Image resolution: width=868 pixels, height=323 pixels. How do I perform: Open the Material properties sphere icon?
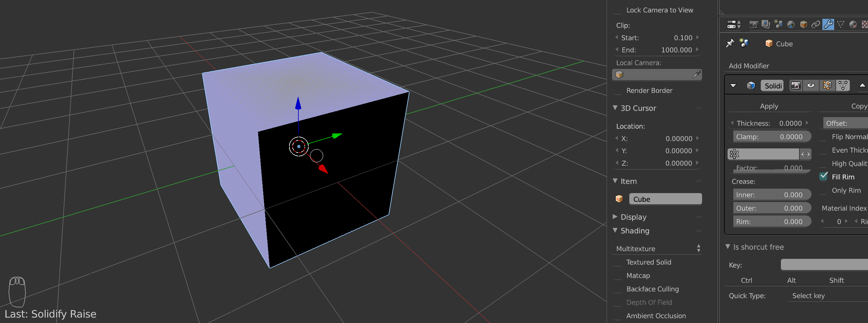point(853,24)
